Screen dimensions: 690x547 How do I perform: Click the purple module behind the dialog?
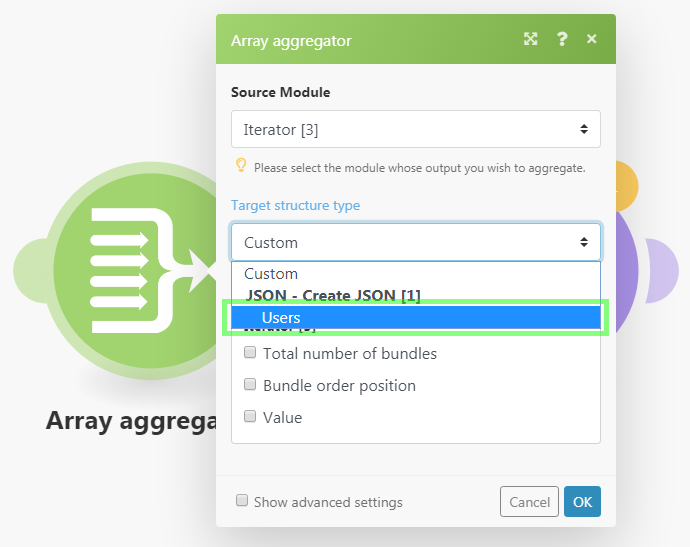pyautogui.click(x=627, y=271)
